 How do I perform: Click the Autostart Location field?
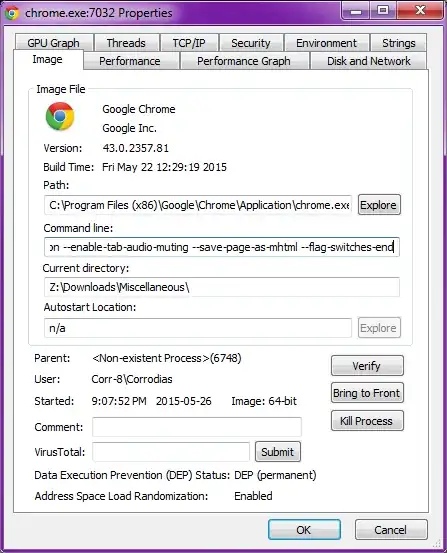(x=198, y=328)
